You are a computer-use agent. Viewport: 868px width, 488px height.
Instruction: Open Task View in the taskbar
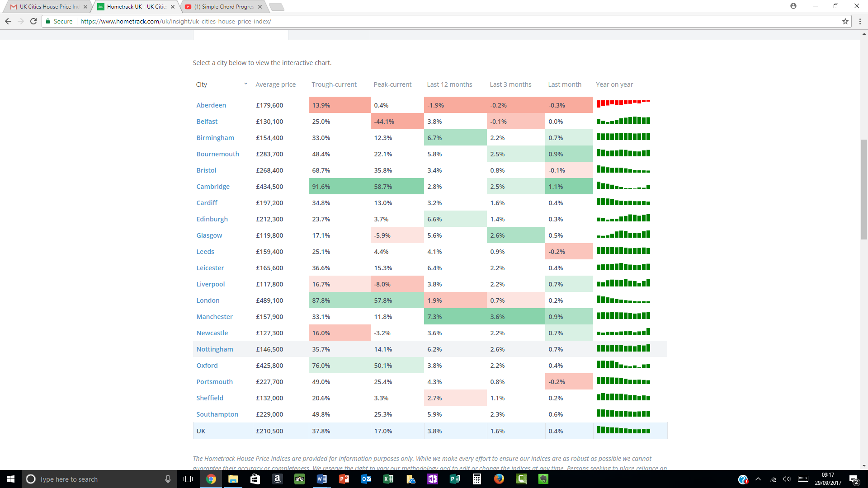188,479
